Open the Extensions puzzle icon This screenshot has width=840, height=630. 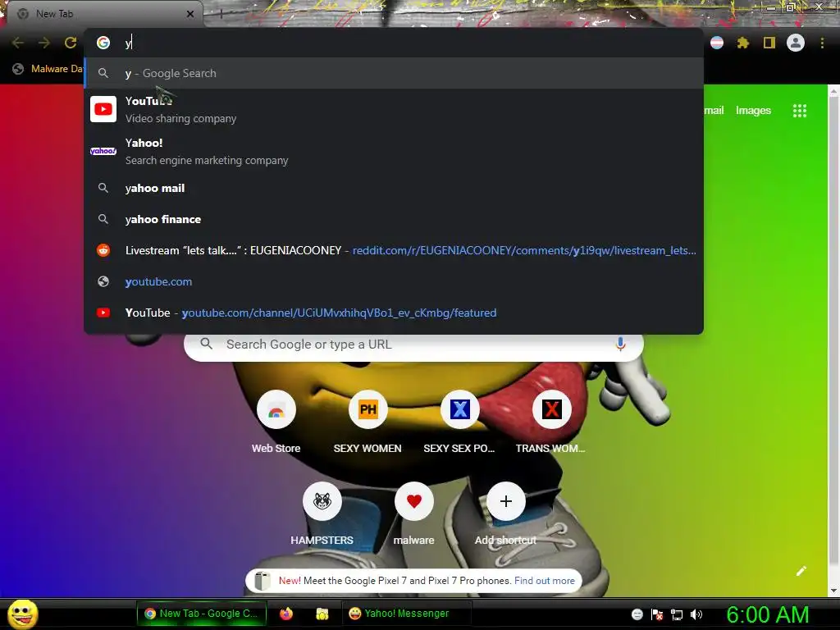click(742, 43)
